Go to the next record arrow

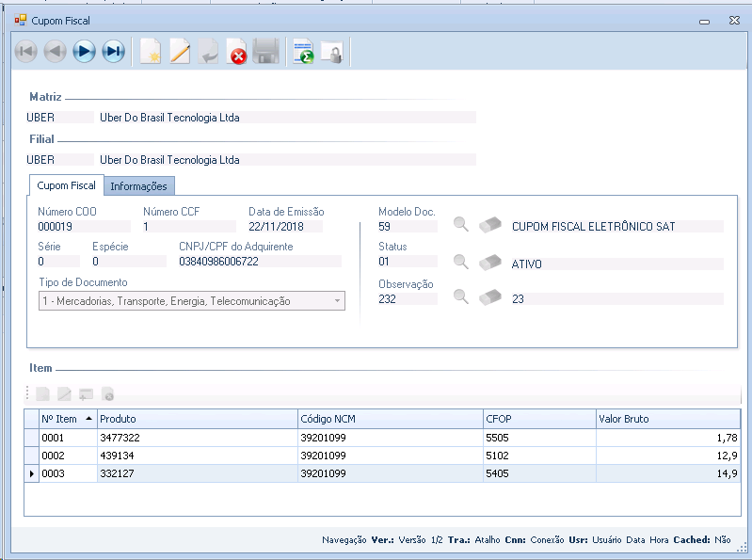click(85, 52)
